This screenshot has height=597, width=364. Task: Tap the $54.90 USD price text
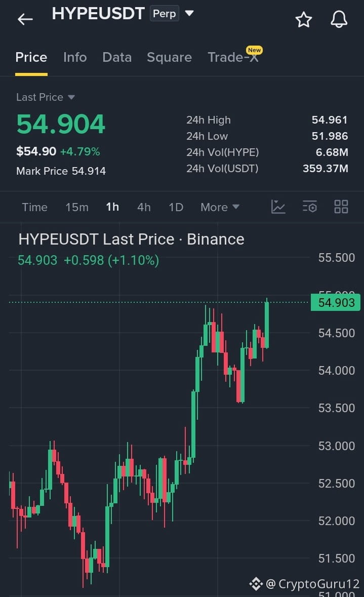(x=36, y=151)
